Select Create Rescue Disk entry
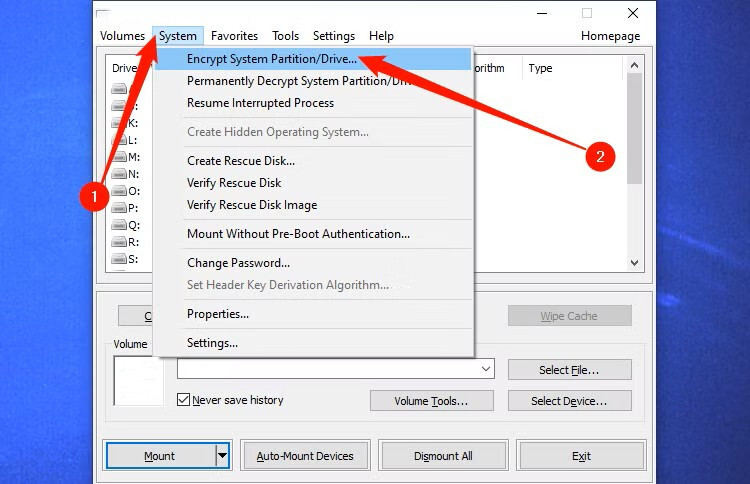Screen dimensions: 750x484 click(x=313, y=161)
